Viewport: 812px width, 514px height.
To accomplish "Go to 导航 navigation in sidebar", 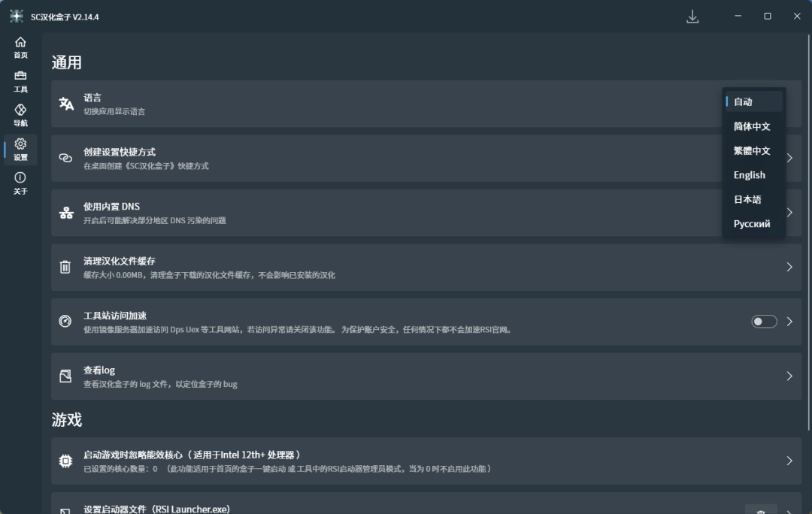I will click(x=20, y=115).
